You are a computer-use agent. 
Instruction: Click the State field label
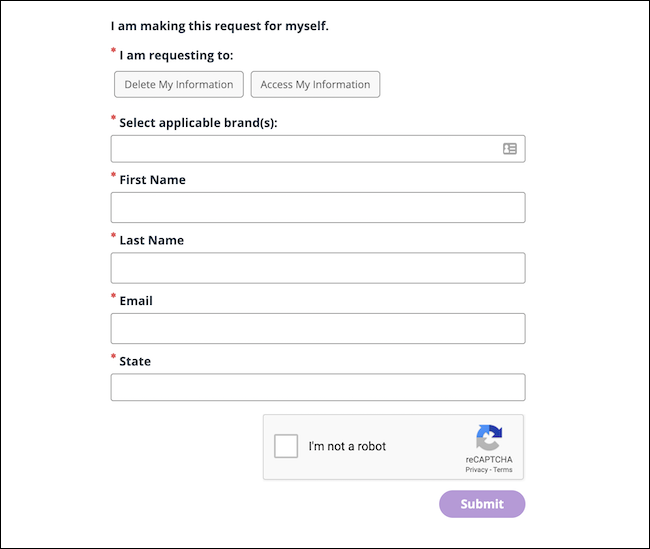coord(135,360)
